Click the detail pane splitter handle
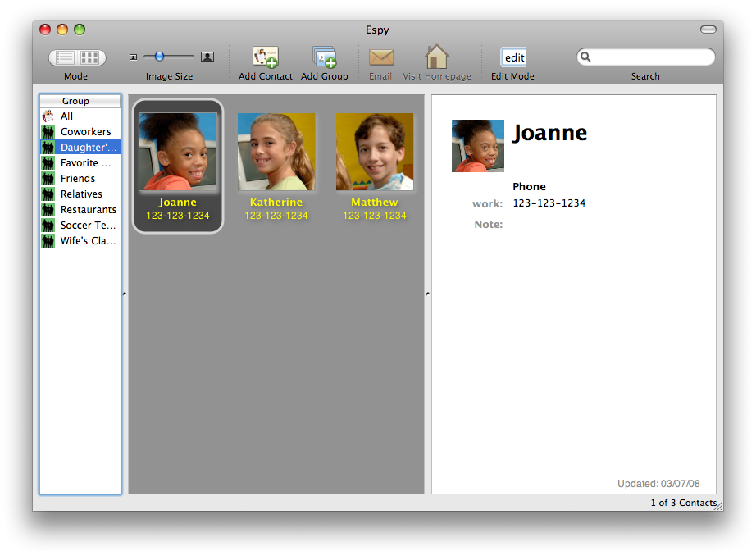Screen dimensions: 756x556 point(428,294)
